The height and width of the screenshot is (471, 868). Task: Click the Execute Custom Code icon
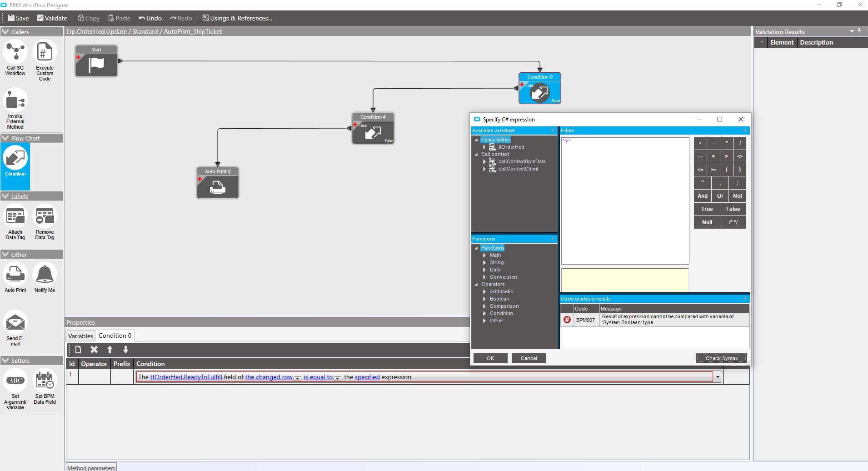tap(45, 52)
